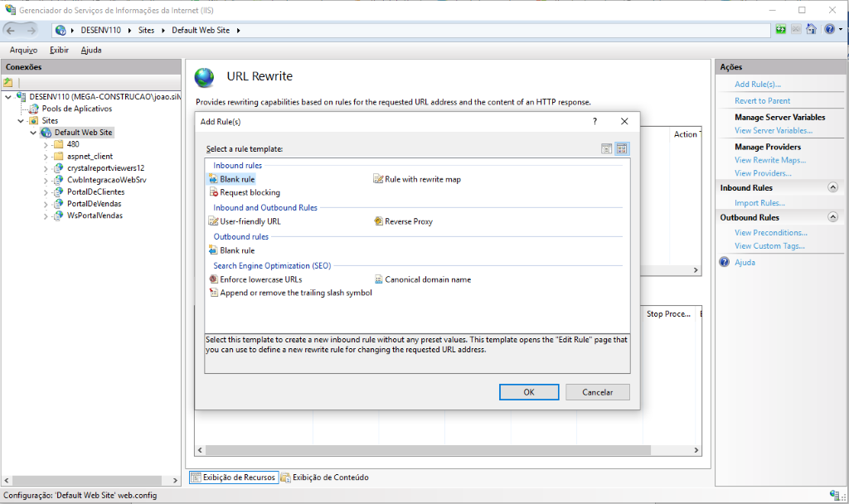Click the help question mark in dialog title
Image resolution: width=849 pixels, height=504 pixels.
(x=594, y=121)
